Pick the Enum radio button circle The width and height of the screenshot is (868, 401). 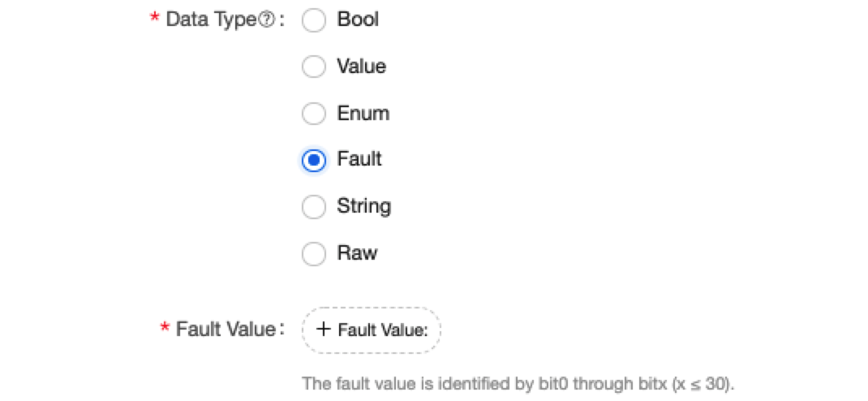click(x=313, y=114)
